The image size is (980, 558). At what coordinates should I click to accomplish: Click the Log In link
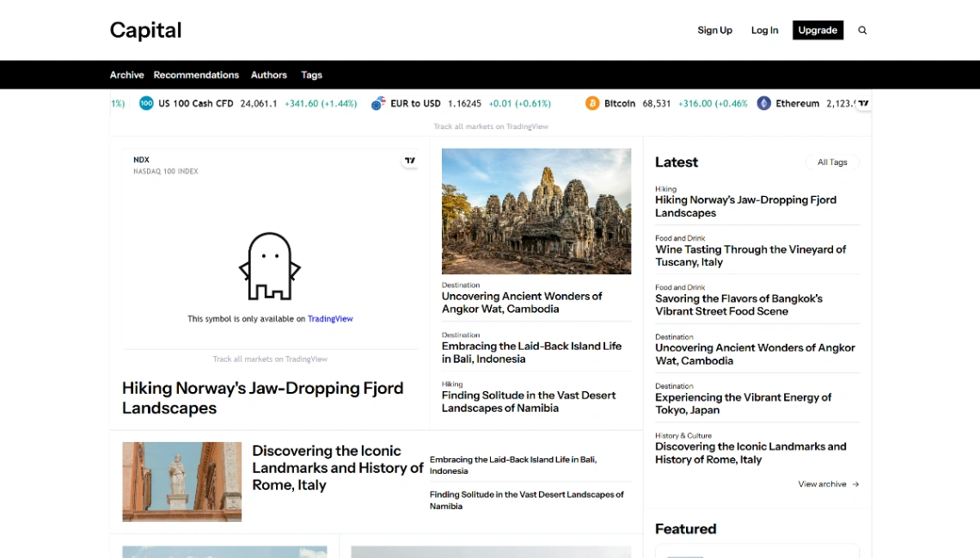point(764,30)
